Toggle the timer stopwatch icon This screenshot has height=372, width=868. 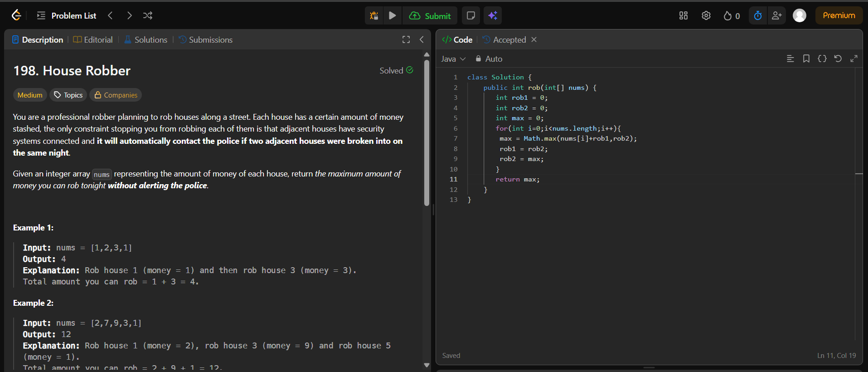(x=758, y=16)
